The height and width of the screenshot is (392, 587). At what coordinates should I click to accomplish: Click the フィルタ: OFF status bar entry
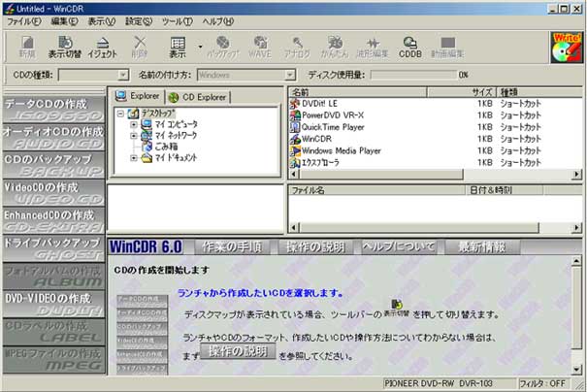coord(542,383)
